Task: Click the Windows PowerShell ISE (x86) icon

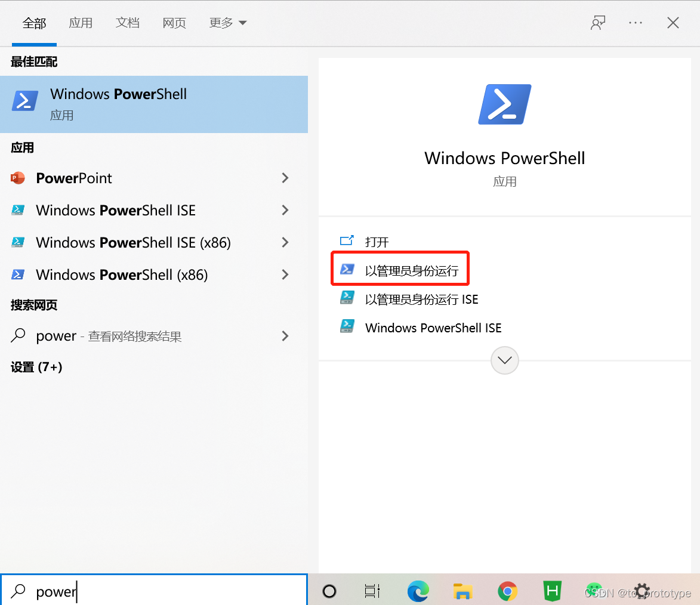Action: click(x=18, y=242)
